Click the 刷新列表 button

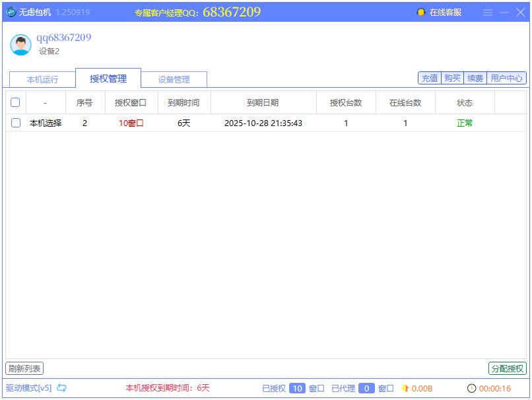click(23, 369)
